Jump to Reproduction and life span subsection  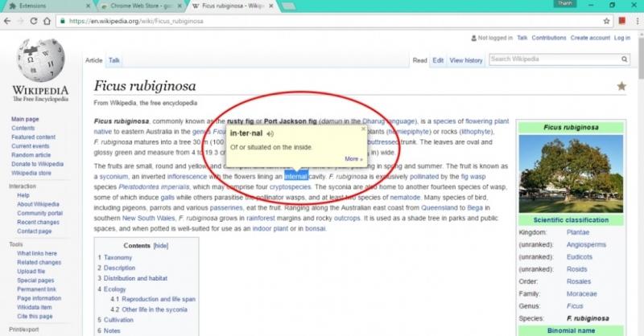pyautogui.click(x=159, y=299)
